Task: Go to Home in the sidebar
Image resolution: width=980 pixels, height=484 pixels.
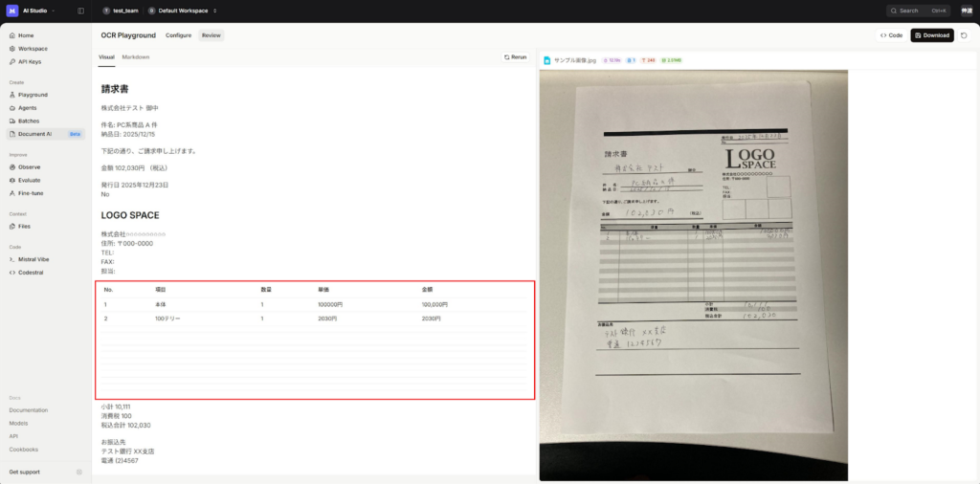Action: pos(26,35)
